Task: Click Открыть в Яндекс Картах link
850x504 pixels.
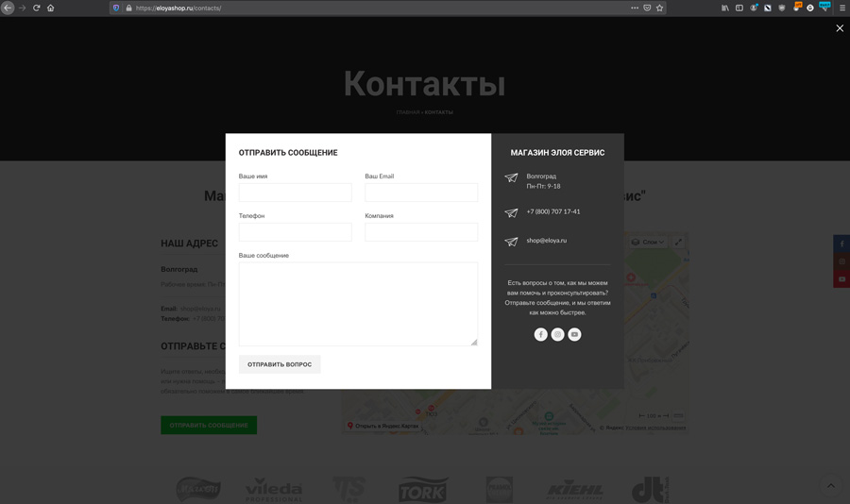Action: [x=383, y=426]
